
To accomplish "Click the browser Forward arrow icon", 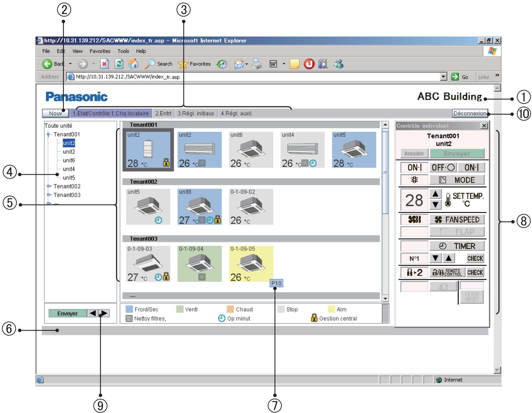I will tap(83, 64).
